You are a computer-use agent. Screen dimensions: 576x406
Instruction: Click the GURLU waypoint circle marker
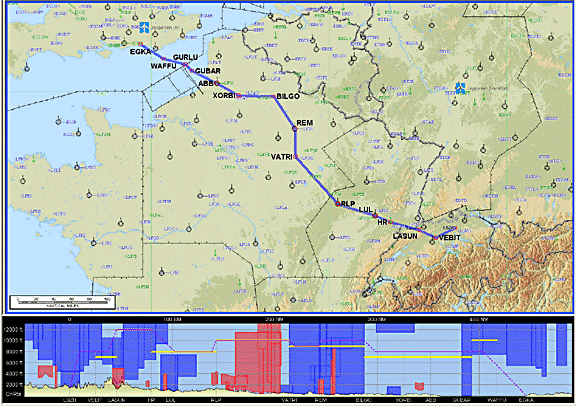tap(186, 65)
